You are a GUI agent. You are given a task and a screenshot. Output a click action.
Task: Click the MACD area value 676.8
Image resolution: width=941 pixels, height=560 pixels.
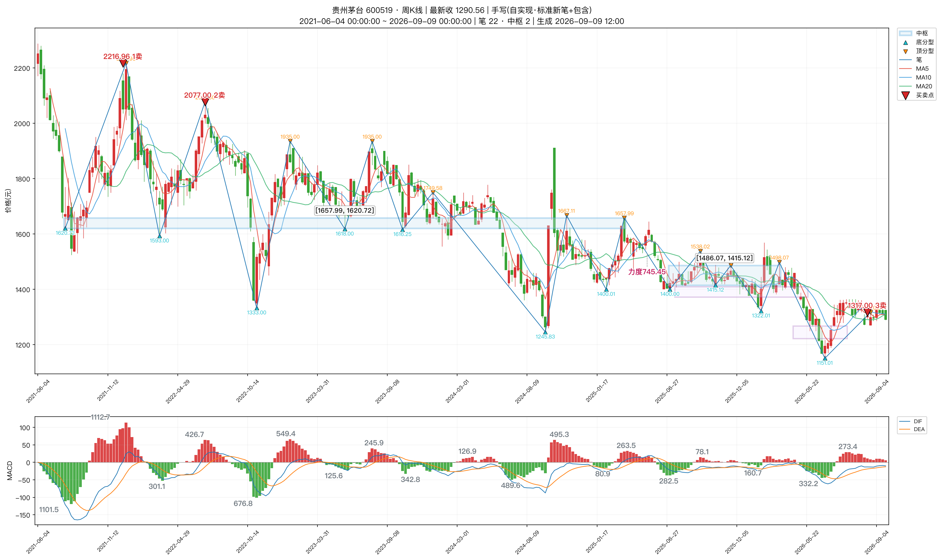tap(243, 503)
